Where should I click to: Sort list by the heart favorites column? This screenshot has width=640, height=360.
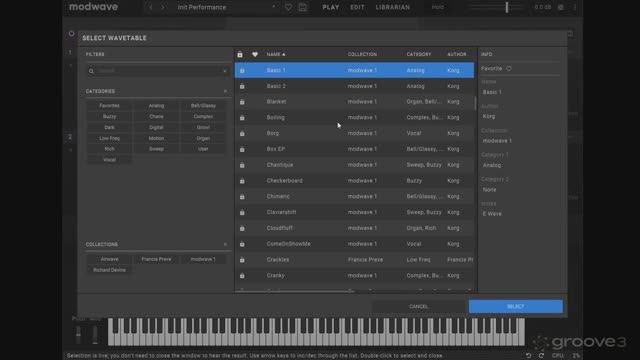255,54
